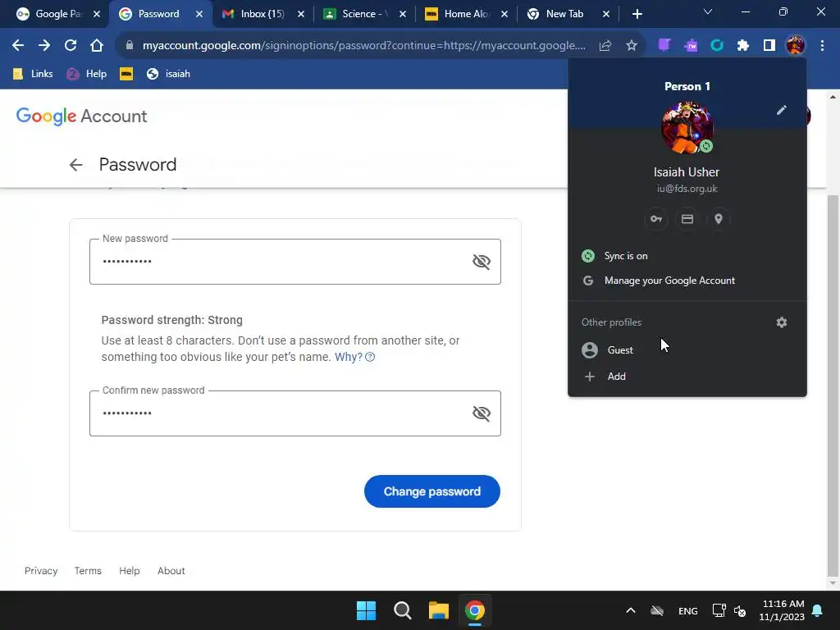
Task: Open payment methods card icon
Action: coord(687,219)
